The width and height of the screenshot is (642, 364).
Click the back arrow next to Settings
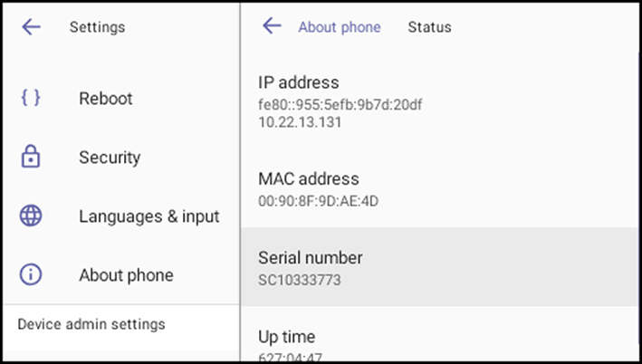tap(31, 27)
